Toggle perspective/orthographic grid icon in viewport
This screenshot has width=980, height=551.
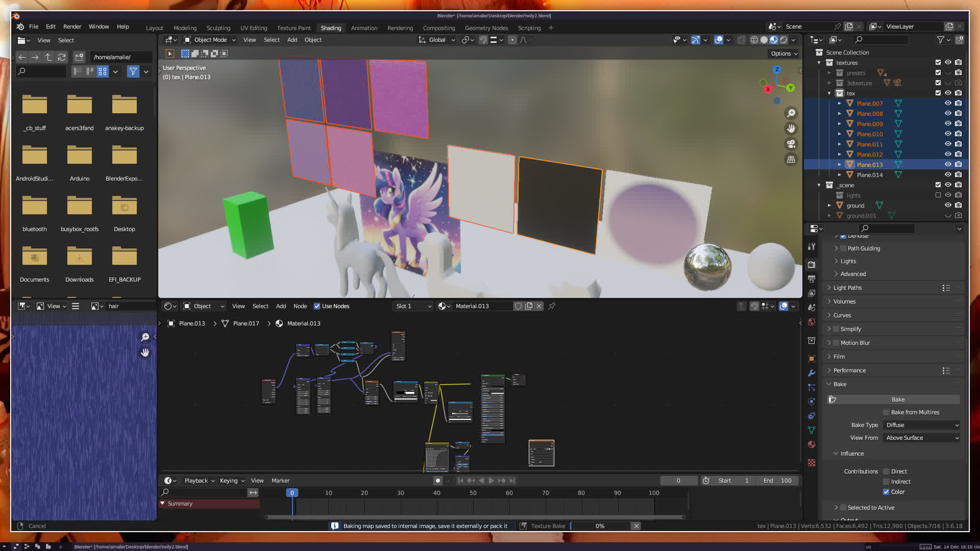coord(791,159)
